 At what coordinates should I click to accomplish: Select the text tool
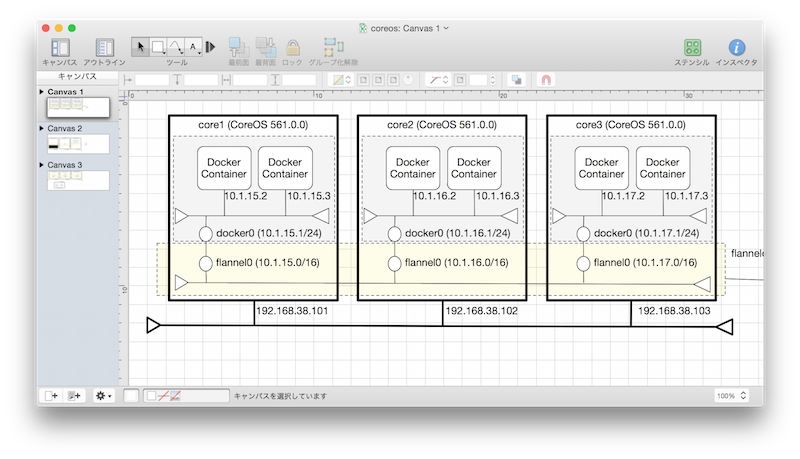pos(194,46)
